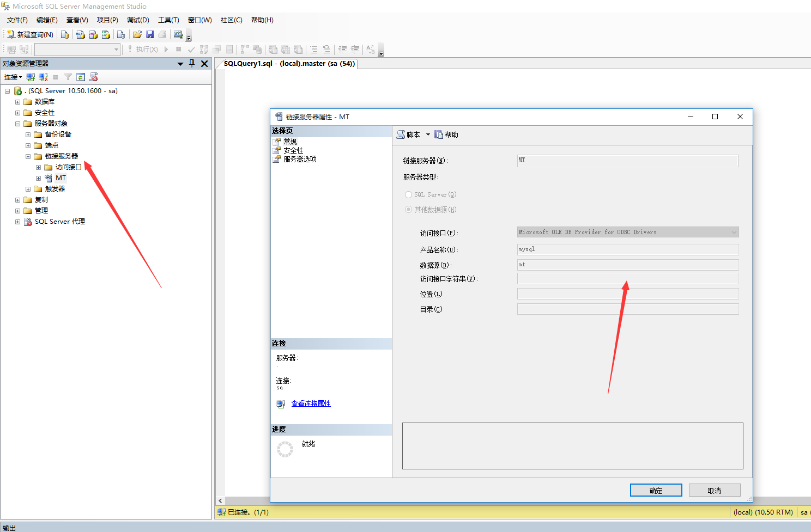Pin the Object Explorer panel
Image resolution: width=811 pixels, height=532 pixels.
coord(192,63)
